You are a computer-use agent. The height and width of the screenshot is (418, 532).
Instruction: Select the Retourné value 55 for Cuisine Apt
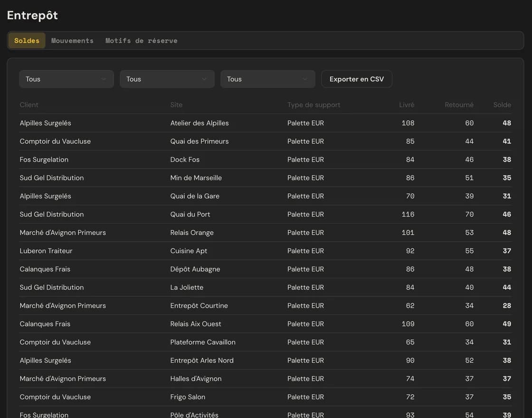469,251
